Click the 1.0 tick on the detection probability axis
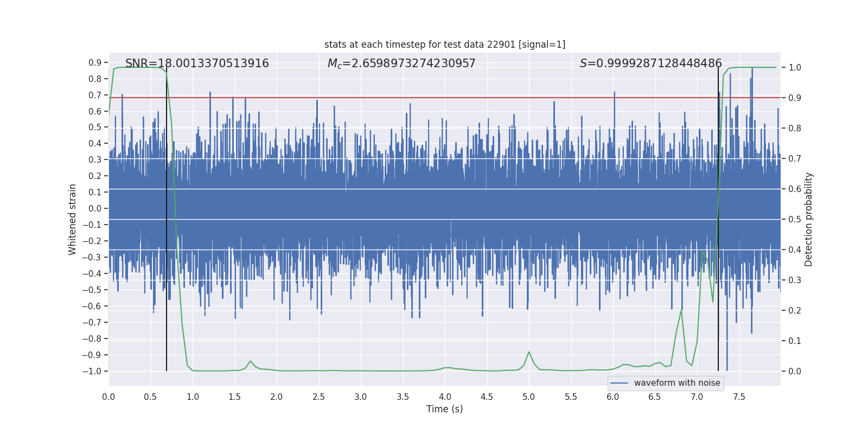Screen dimensions: 868x434 (x=794, y=67)
